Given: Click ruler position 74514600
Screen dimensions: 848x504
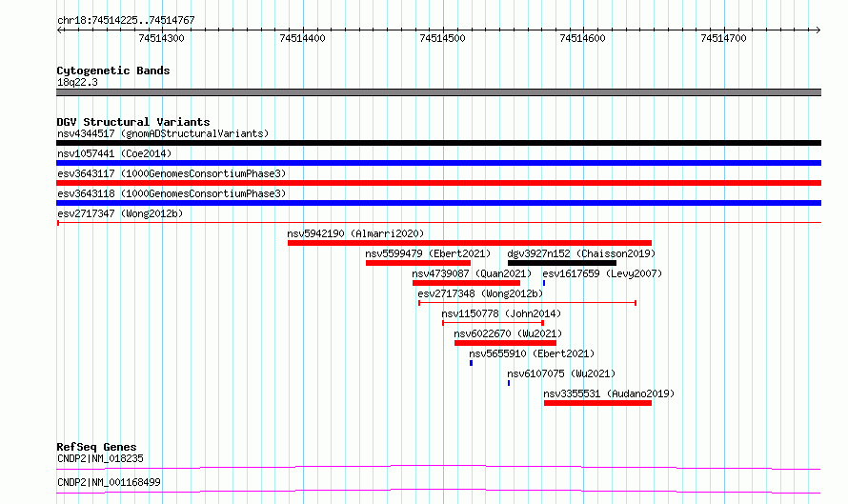Looking at the screenshot, I should (582, 38).
